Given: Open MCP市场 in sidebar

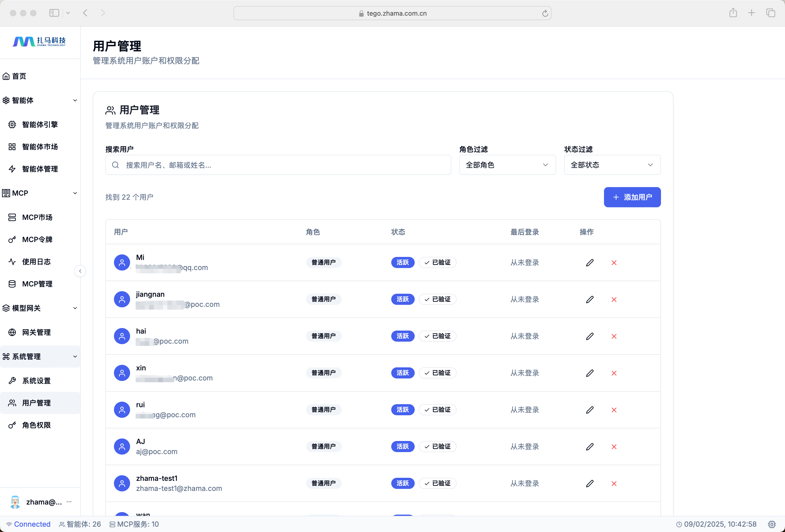Looking at the screenshot, I should point(37,217).
